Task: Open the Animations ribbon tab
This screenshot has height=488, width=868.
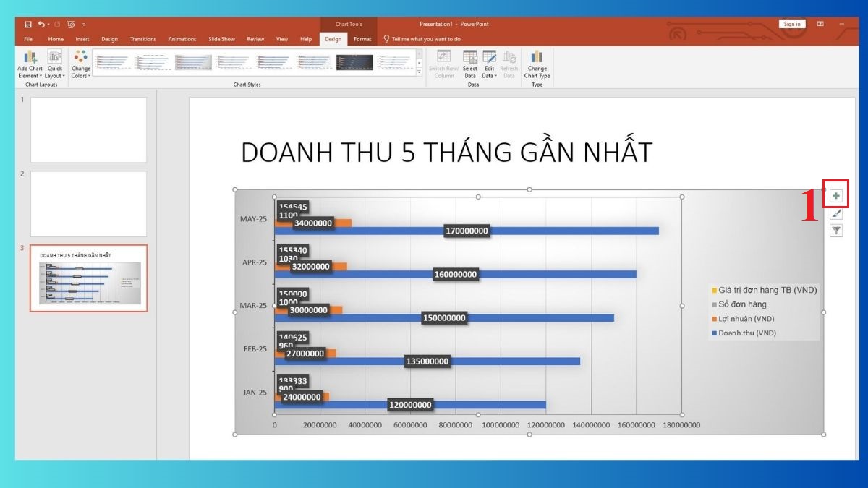Action: pyautogui.click(x=182, y=39)
